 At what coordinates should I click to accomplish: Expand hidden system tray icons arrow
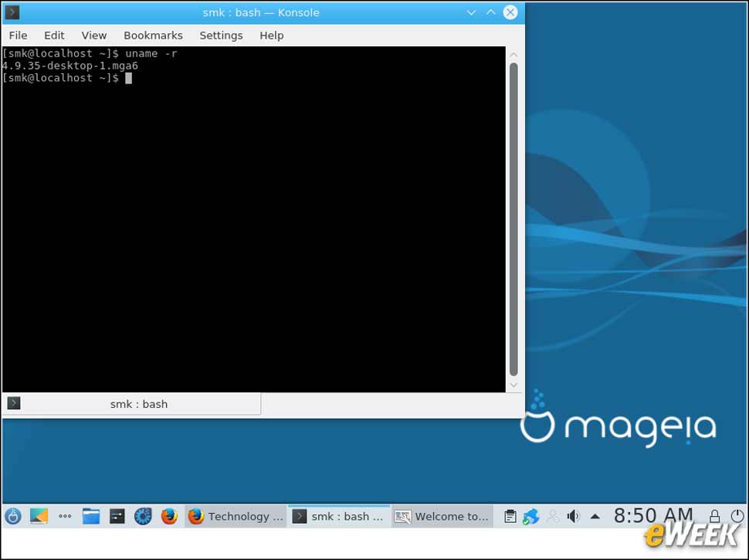(595, 516)
